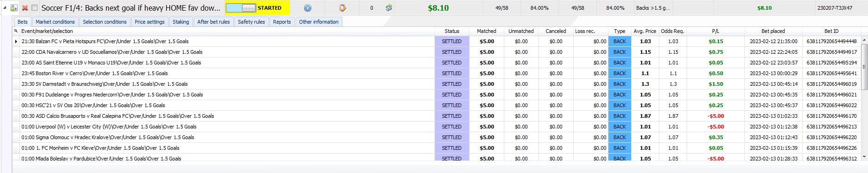Screen dimensions: 868x173
Task: Click Bet ID 63811792065449​4448
Action: [x=831, y=41]
